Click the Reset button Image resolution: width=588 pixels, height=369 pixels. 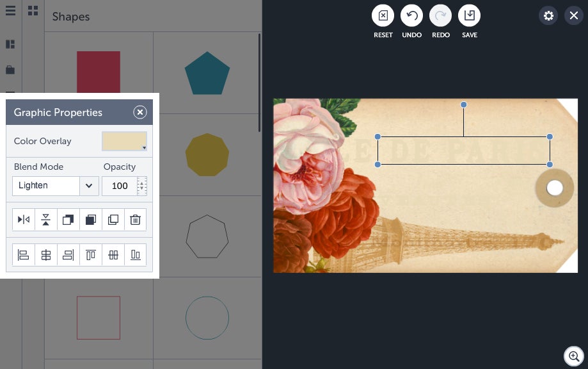pos(383,16)
